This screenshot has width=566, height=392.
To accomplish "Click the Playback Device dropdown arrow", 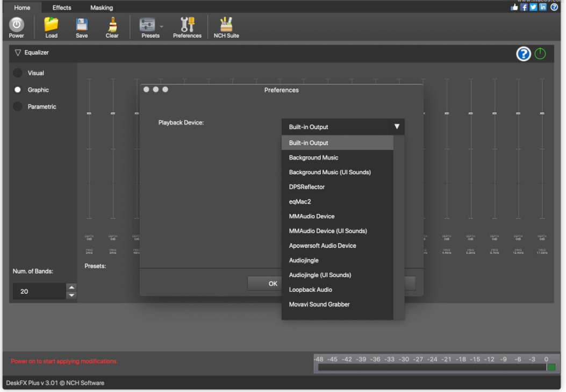I will (397, 127).
